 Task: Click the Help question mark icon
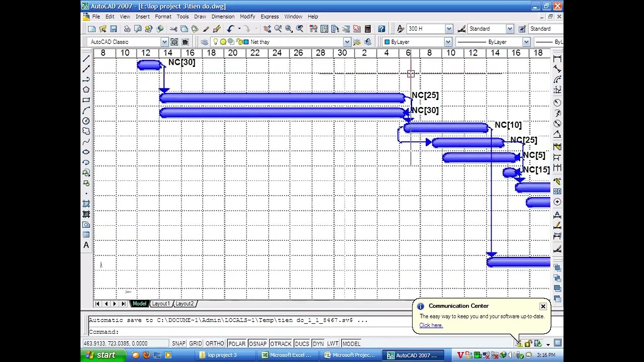(381, 29)
